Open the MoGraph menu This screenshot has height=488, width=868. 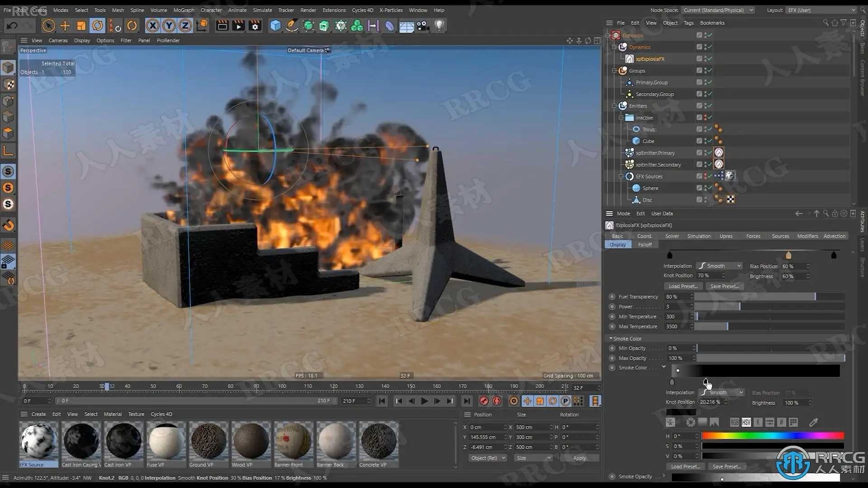tap(184, 10)
